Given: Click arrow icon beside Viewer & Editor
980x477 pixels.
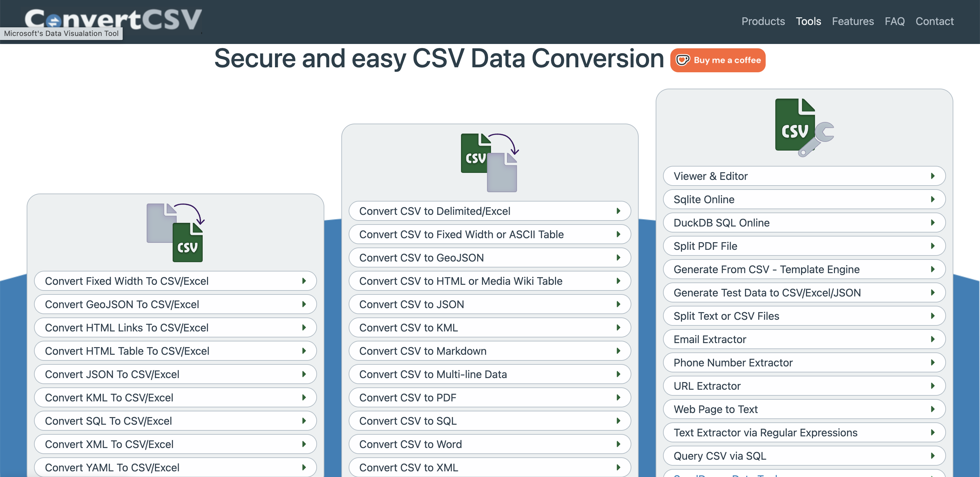Looking at the screenshot, I should click(932, 176).
